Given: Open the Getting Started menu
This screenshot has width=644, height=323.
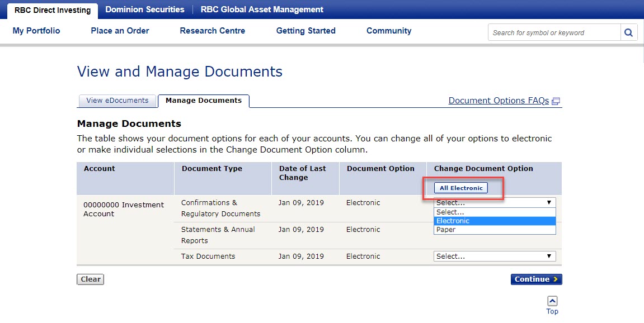Looking at the screenshot, I should click(x=306, y=31).
